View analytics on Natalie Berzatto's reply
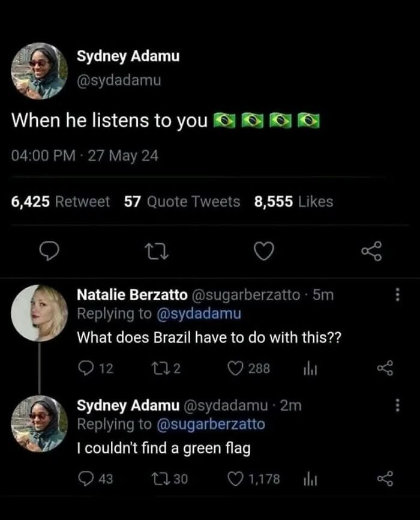 click(x=310, y=369)
